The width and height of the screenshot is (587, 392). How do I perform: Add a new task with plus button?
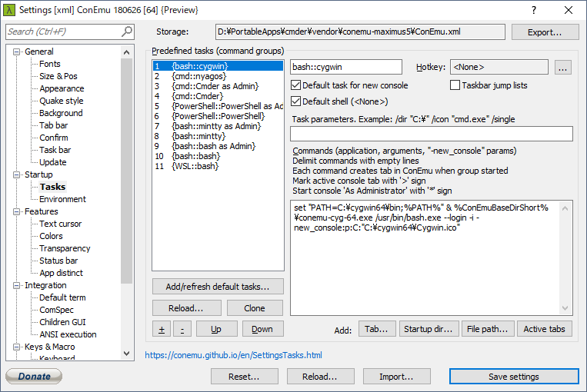162,329
